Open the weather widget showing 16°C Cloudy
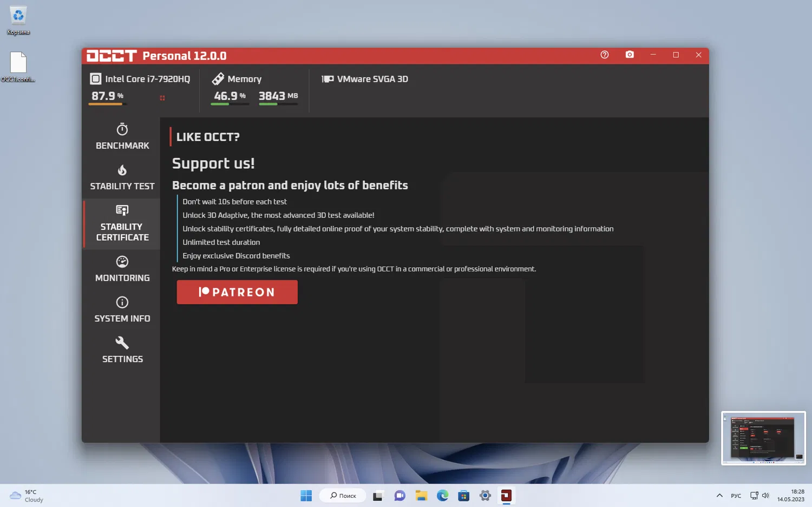This screenshot has width=812, height=507. tap(27, 496)
